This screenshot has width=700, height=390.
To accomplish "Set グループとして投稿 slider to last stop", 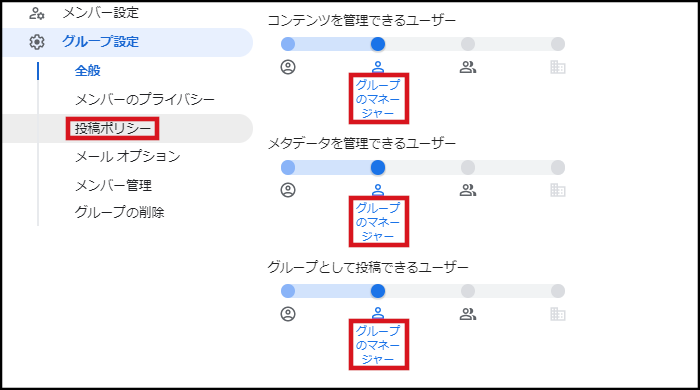I will click(558, 291).
